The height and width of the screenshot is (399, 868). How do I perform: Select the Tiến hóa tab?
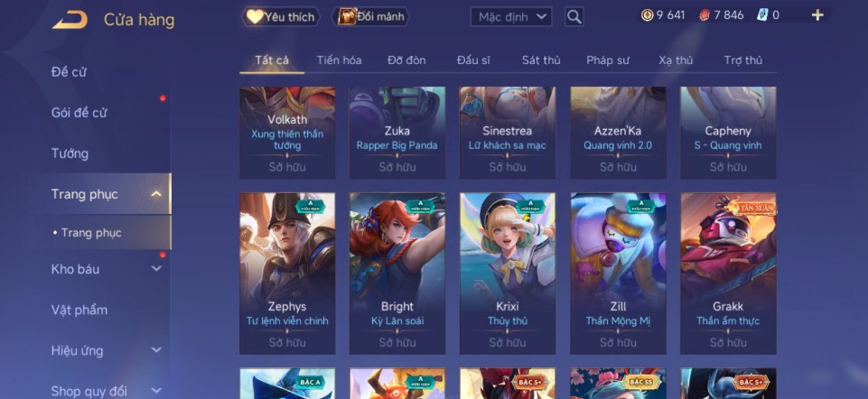(x=339, y=60)
